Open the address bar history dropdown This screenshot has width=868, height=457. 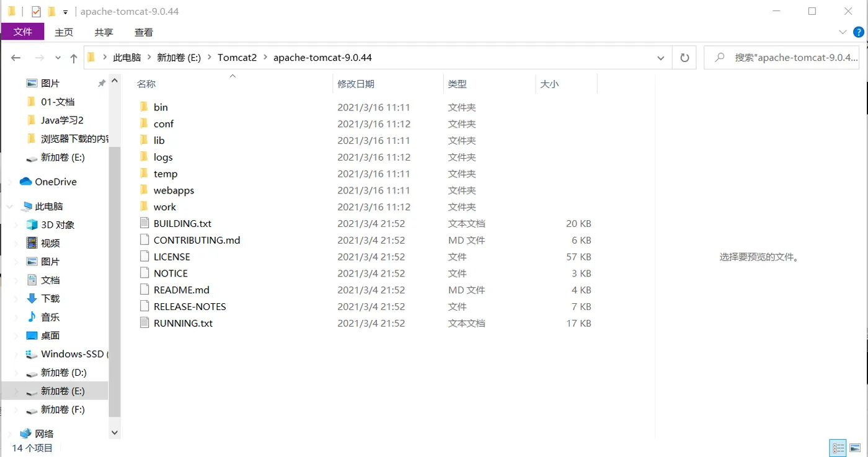(x=661, y=58)
